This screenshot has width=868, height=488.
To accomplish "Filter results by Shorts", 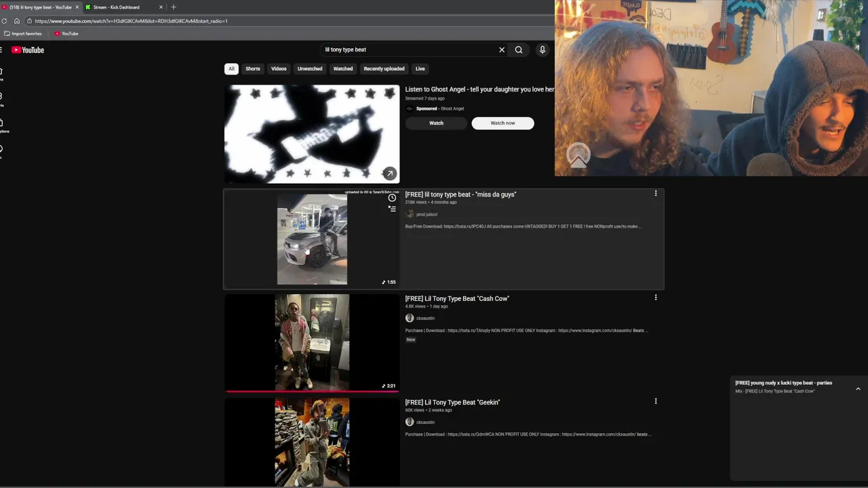I will point(253,68).
